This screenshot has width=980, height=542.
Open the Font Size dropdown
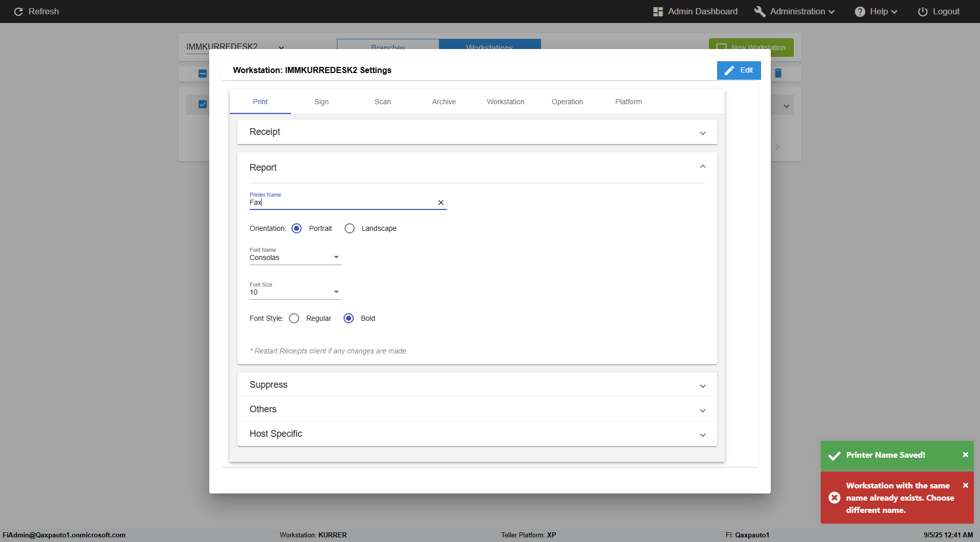[295, 292]
